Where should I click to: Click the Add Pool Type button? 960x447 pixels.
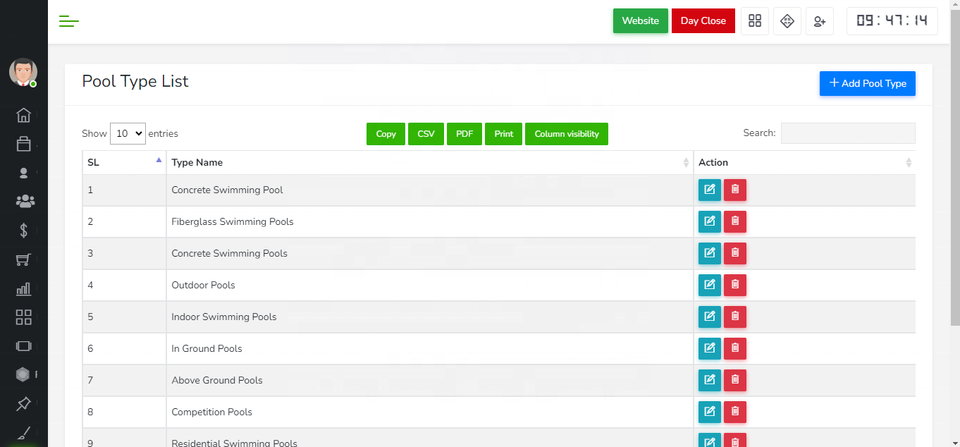pyautogui.click(x=867, y=84)
